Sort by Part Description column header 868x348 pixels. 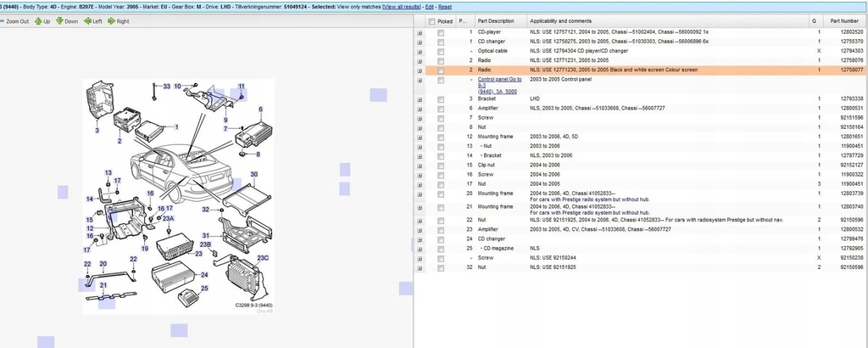(496, 21)
